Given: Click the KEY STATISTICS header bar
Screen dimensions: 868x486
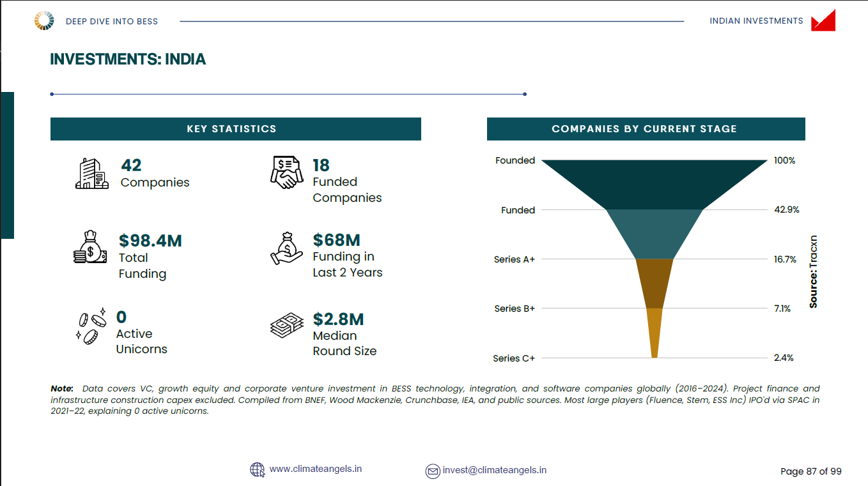Looking at the screenshot, I should click(236, 129).
